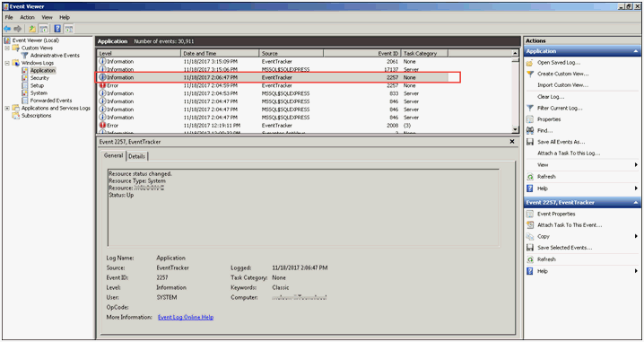This screenshot has width=644, height=342.
Task: Click the red Error icon of 12:19:11 PM event
Action: click(102, 126)
